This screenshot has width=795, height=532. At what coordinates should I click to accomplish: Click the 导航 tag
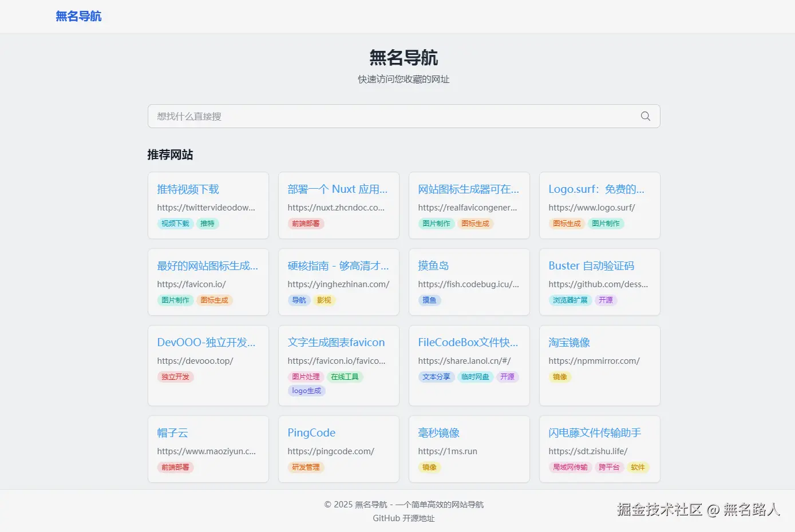(299, 300)
